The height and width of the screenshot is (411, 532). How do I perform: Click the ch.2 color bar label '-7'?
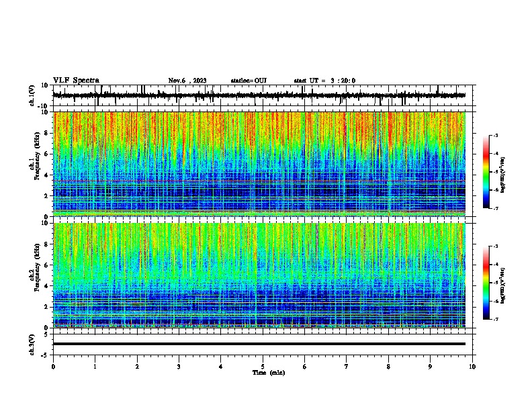495,319
